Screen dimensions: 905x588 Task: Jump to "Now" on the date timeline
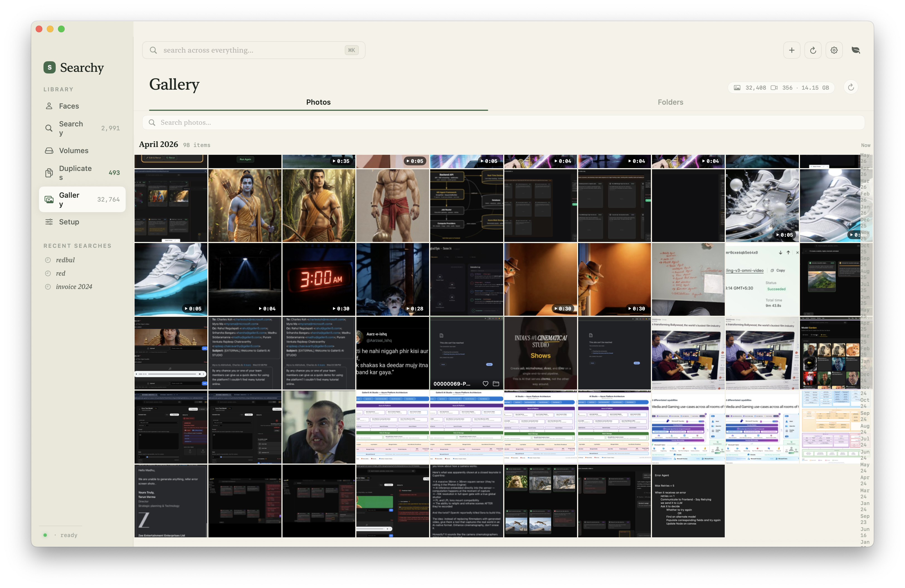(865, 145)
